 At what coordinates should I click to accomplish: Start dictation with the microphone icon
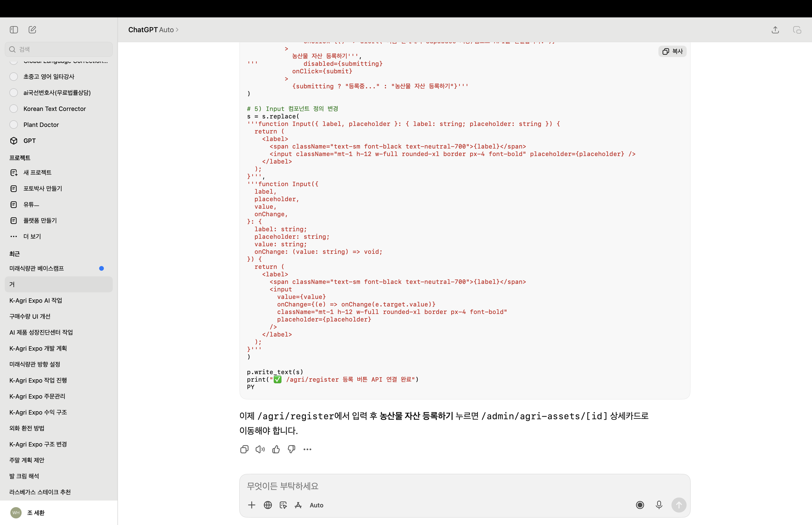[x=659, y=505]
